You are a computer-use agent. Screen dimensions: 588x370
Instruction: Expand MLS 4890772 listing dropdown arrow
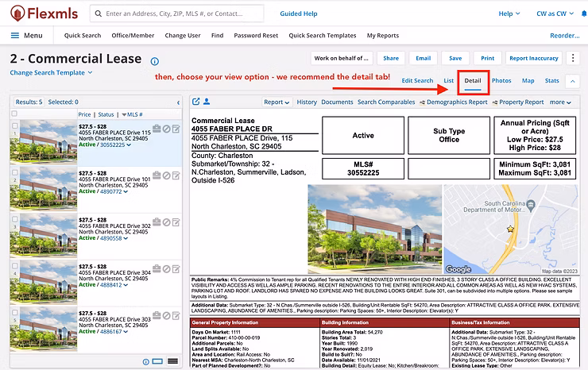[x=126, y=192]
